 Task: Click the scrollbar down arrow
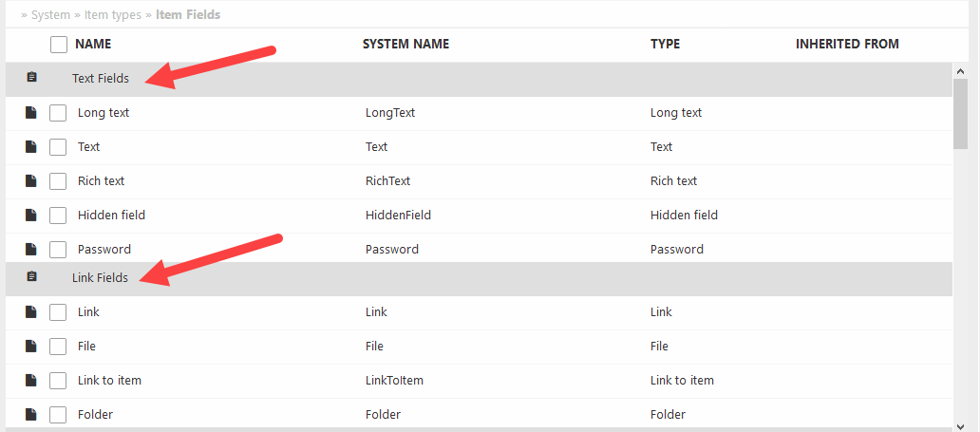[x=960, y=424]
